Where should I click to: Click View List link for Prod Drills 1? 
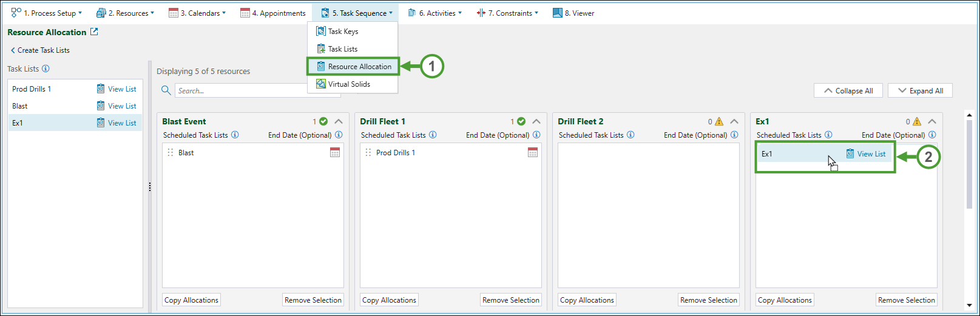coord(121,89)
